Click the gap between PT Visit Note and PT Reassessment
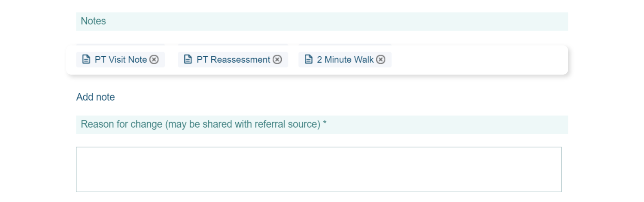 171,60
